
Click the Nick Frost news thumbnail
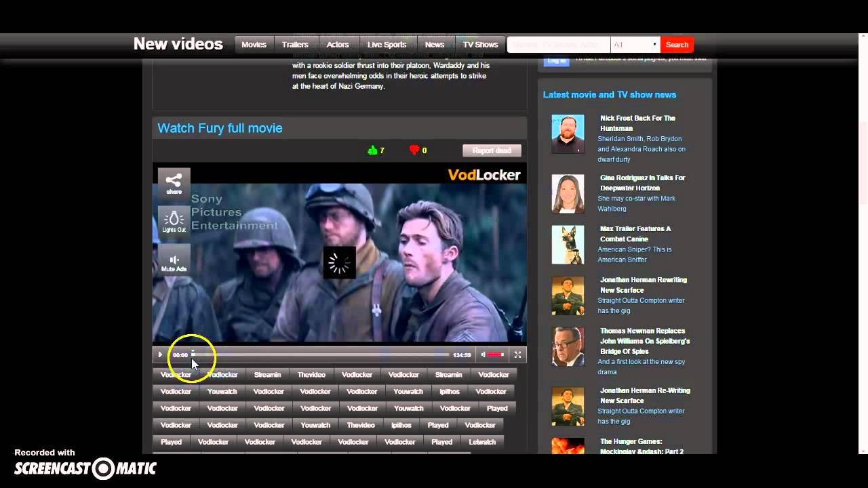coord(568,134)
